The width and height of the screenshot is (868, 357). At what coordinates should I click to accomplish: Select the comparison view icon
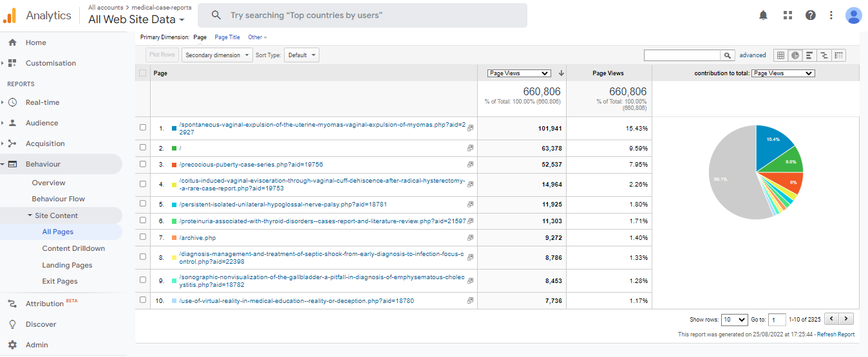824,55
